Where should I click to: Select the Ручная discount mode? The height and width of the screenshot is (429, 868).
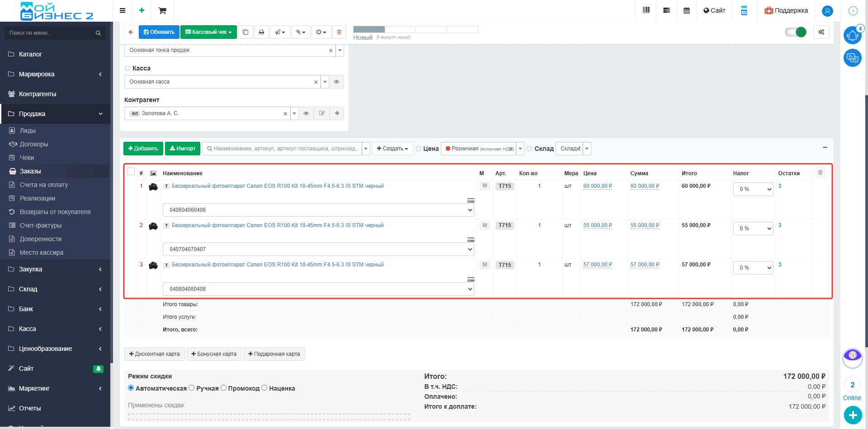click(x=192, y=388)
